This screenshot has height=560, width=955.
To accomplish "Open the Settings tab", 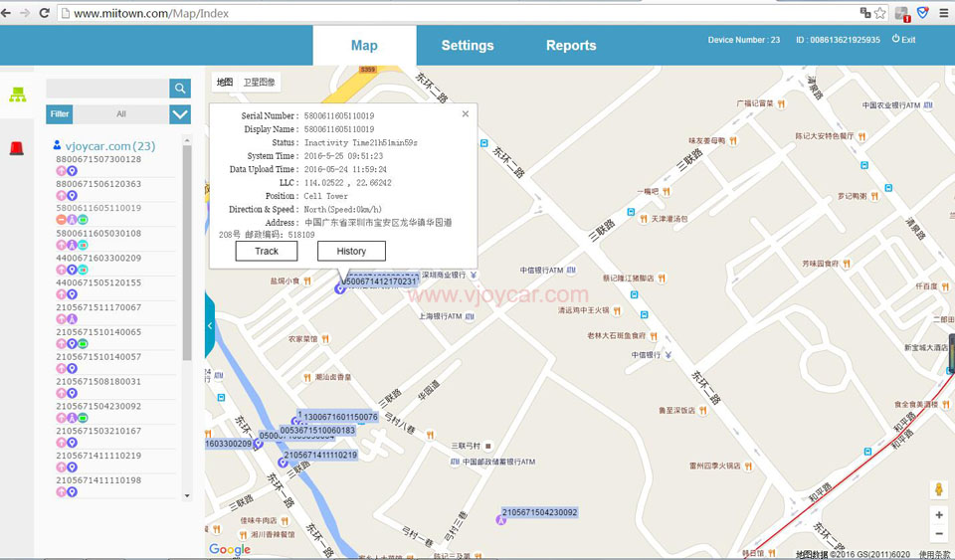I will tap(468, 46).
